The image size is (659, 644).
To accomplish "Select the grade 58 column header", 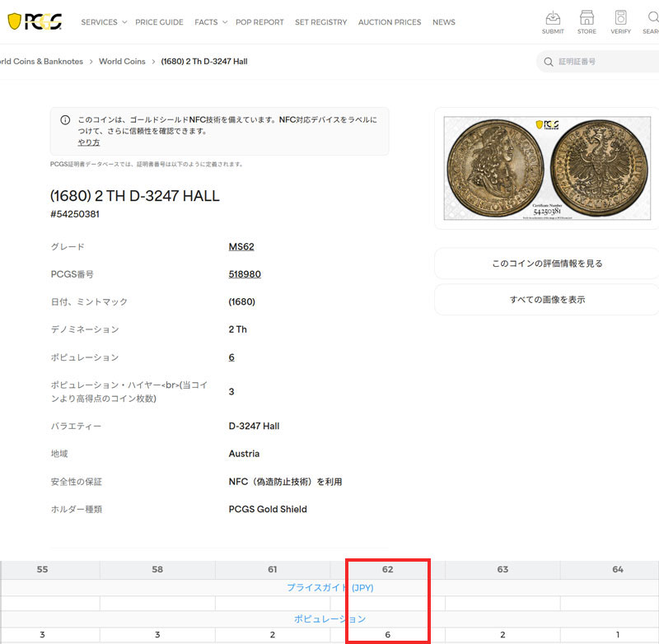I will pos(157,570).
